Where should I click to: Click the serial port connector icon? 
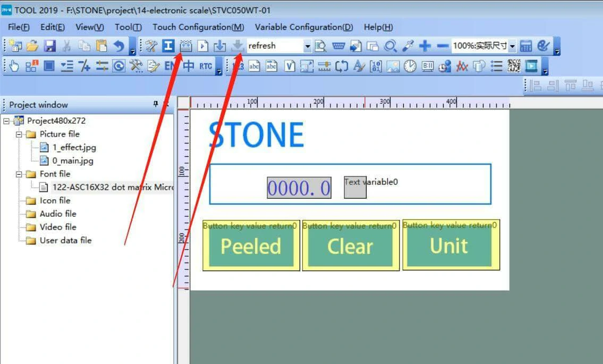click(338, 46)
